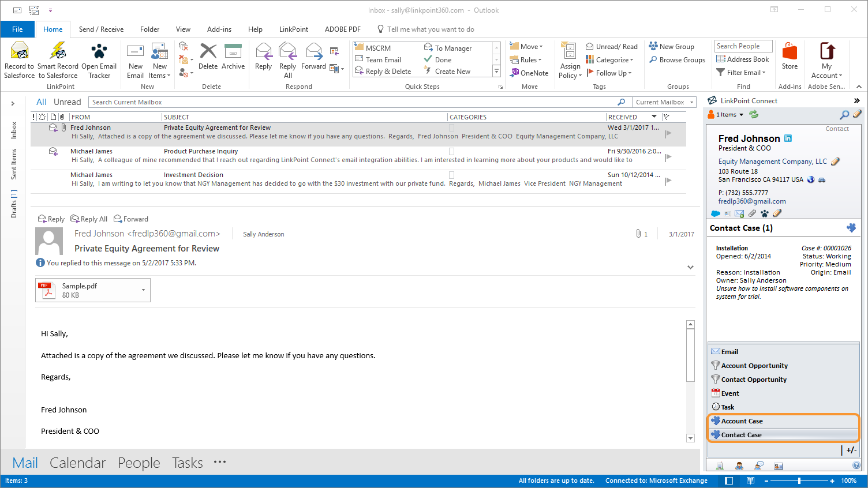Click Reply in reading pane
This screenshot has height=488, width=868.
pos(51,219)
